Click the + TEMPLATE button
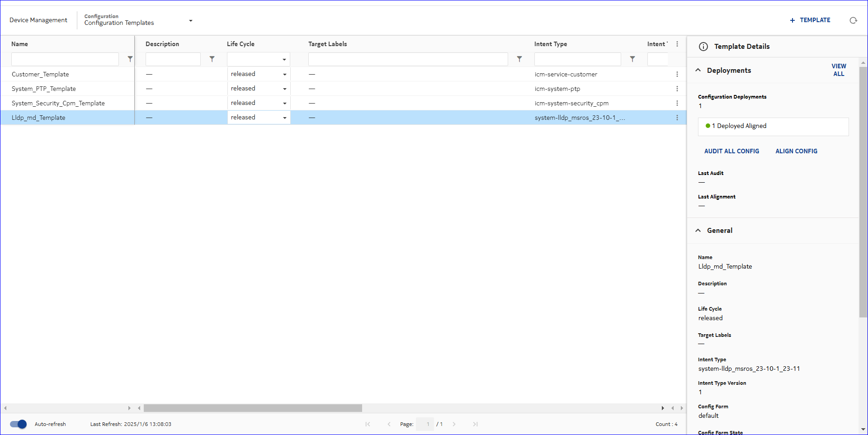Viewport: 868px width, 435px height. pyautogui.click(x=810, y=20)
